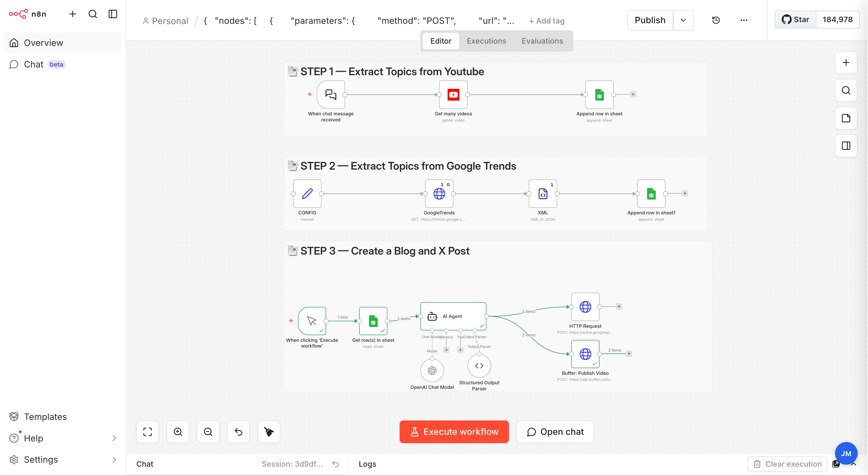Tidy up the workflow with the wand icon
The image size is (868, 475).
point(268,432)
